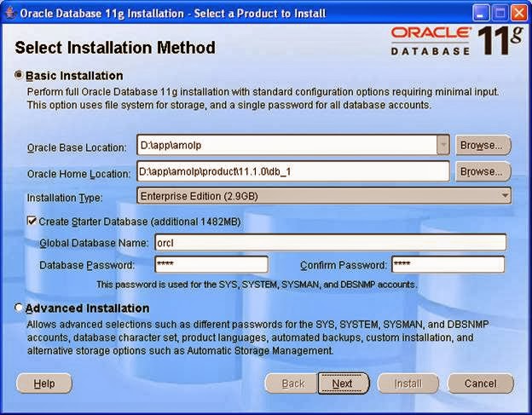Click the Oracle Database 11g logo
532x415 pixels.
tap(456, 41)
